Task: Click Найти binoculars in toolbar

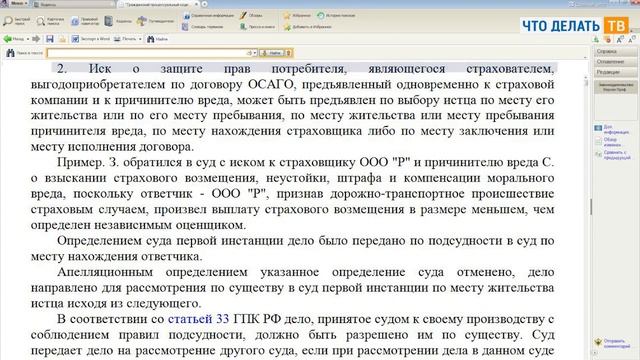Action: (x=158, y=39)
